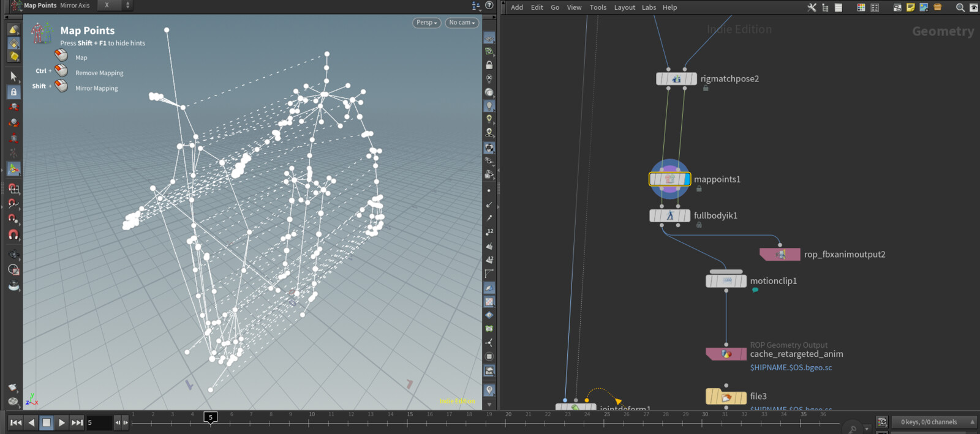Click the red magnet snapping icon
Screen dimensions: 980x434
click(x=13, y=235)
